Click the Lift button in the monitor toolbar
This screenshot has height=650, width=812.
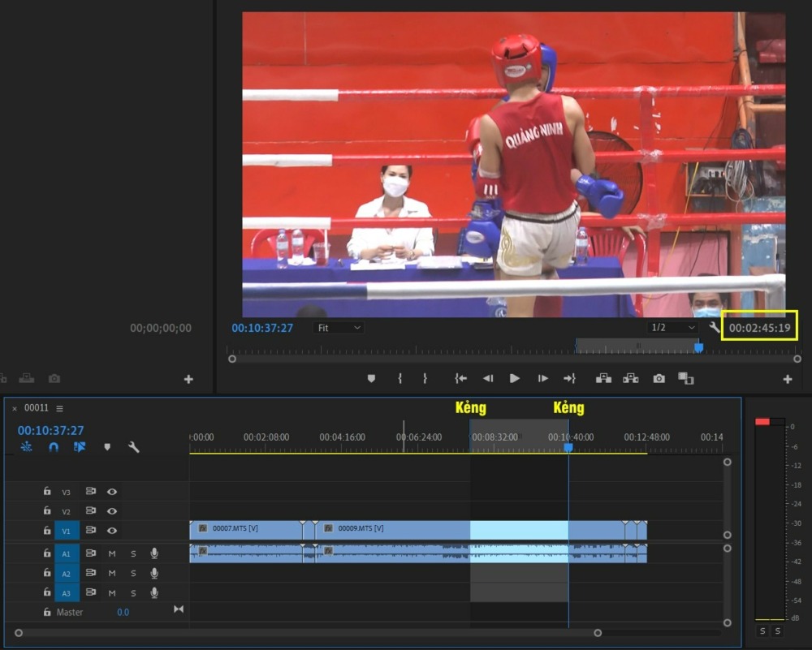click(603, 378)
